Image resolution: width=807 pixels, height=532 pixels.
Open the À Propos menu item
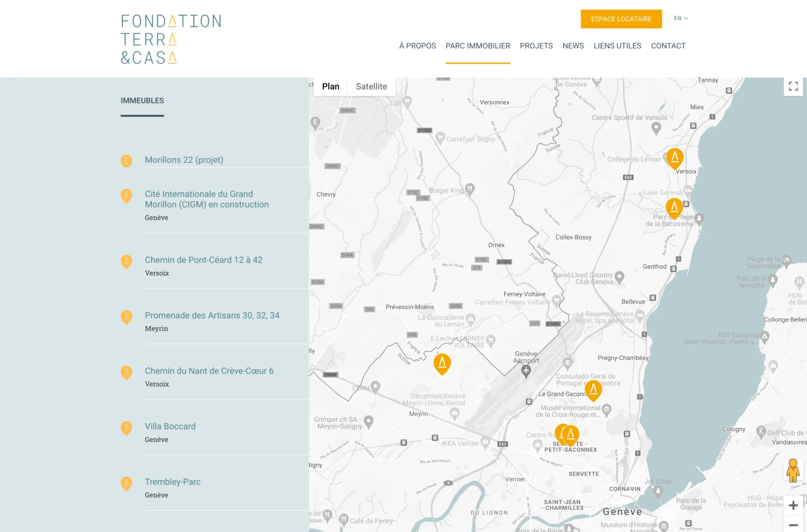[x=417, y=46]
